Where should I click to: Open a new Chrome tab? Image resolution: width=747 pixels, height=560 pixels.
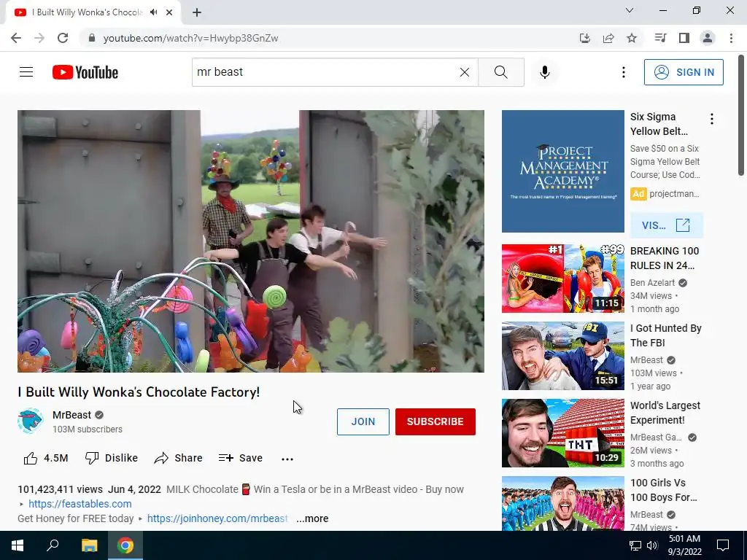[197, 12]
